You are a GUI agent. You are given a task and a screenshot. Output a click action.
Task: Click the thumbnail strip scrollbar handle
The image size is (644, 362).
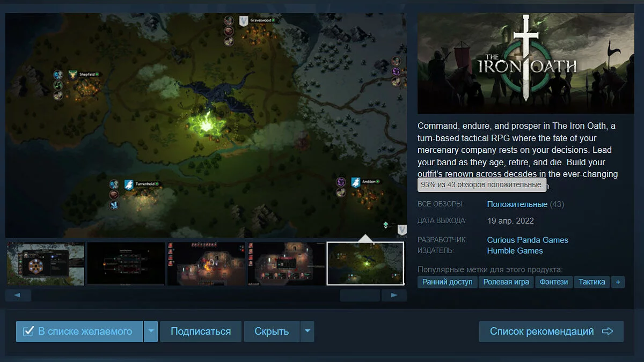point(360,295)
